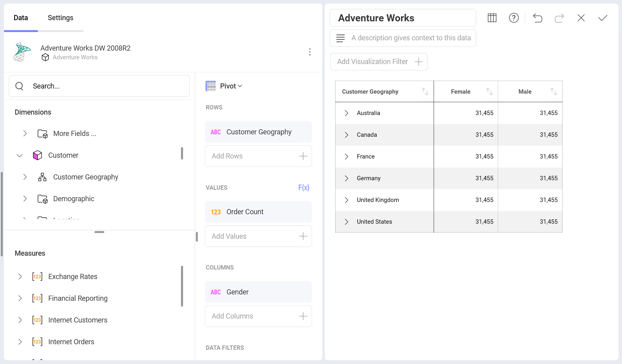
Task: Select the Customer Geography field in Rows
Action: (x=258, y=132)
